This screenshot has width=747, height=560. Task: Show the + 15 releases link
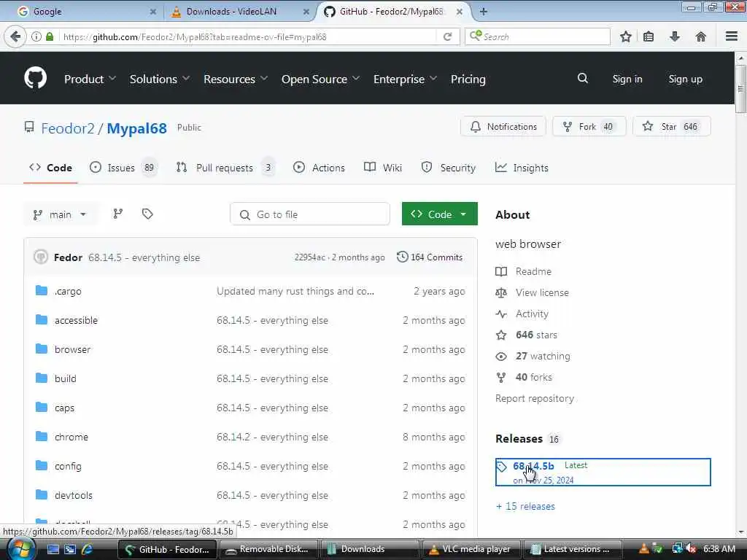point(525,506)
